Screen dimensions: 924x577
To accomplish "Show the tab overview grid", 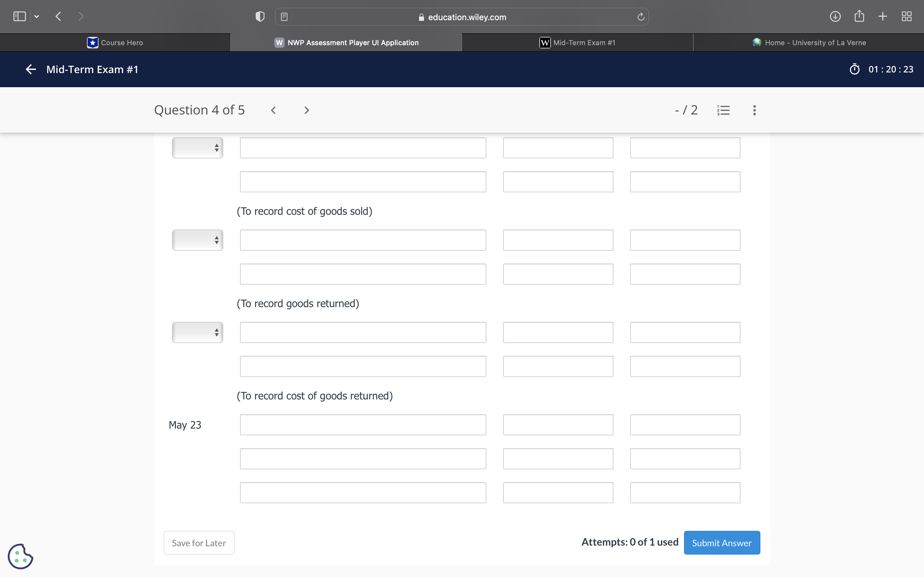I will (x=906, y=16).
